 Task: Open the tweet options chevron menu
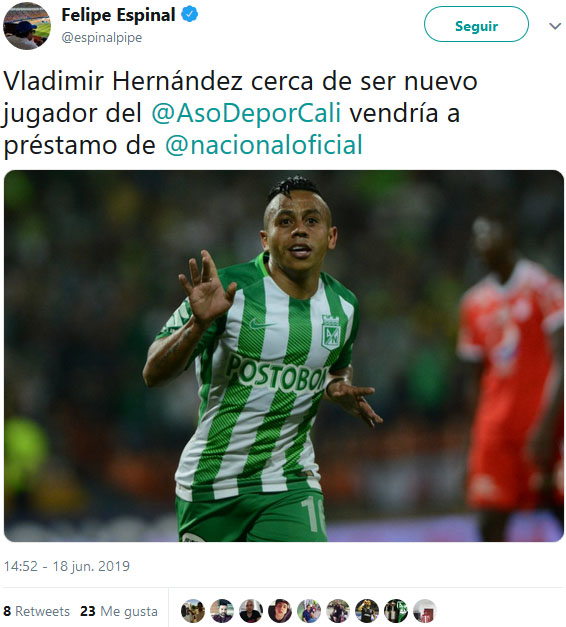[555, 26]
